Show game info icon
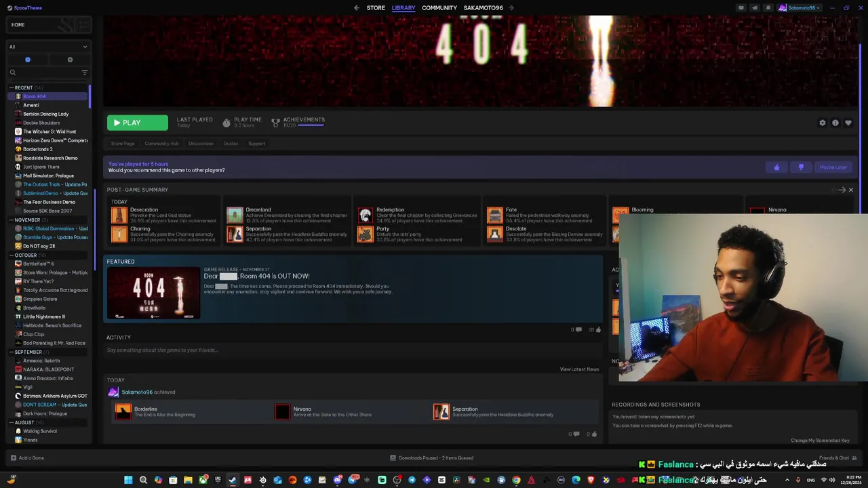The width and height of the screenshot is (868, 488). click(x=835, y=123)
